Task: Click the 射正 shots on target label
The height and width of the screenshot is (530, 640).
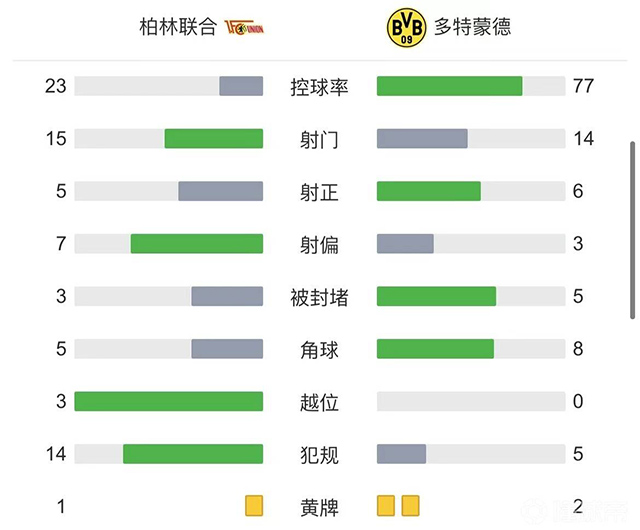Action: click(x=319, y=192)
